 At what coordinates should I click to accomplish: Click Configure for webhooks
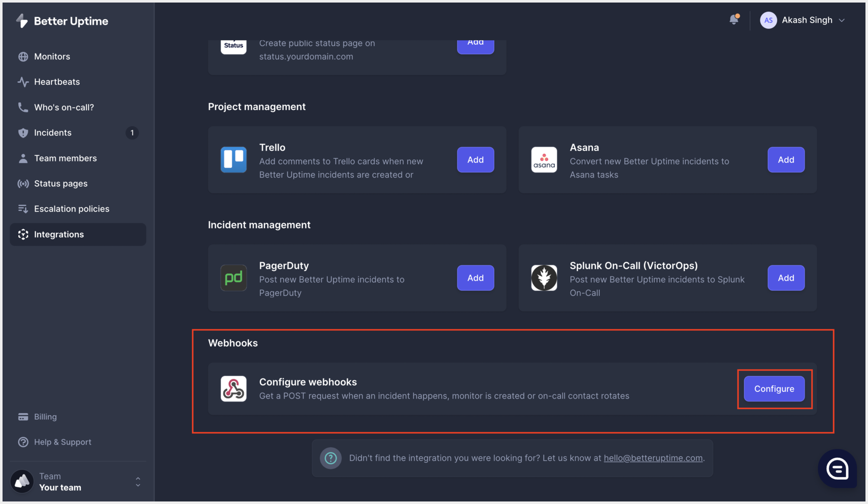(x=774, y=389)
